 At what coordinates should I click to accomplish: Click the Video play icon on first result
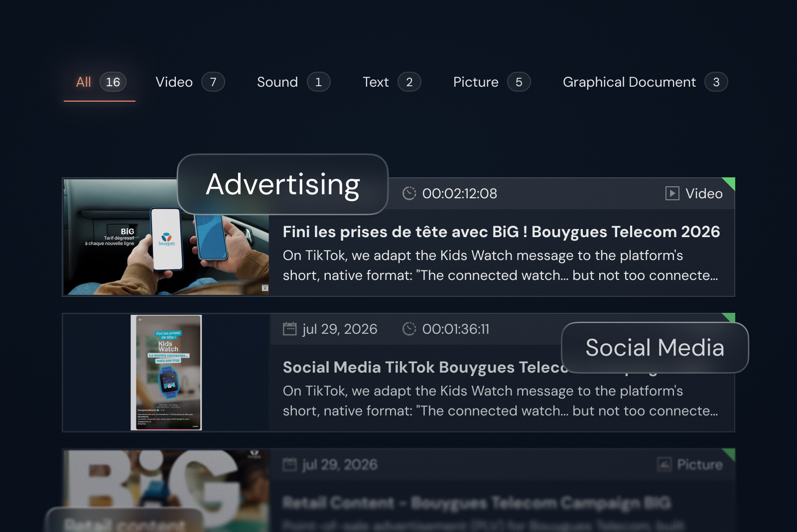point(672,193)
